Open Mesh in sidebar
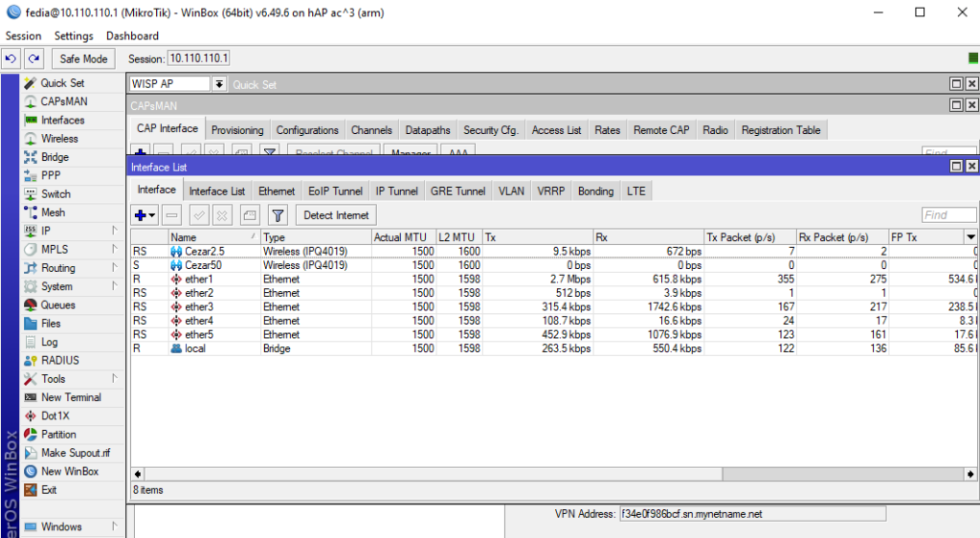This screenshot has width=980, height=538. click(x=54, y=213)
